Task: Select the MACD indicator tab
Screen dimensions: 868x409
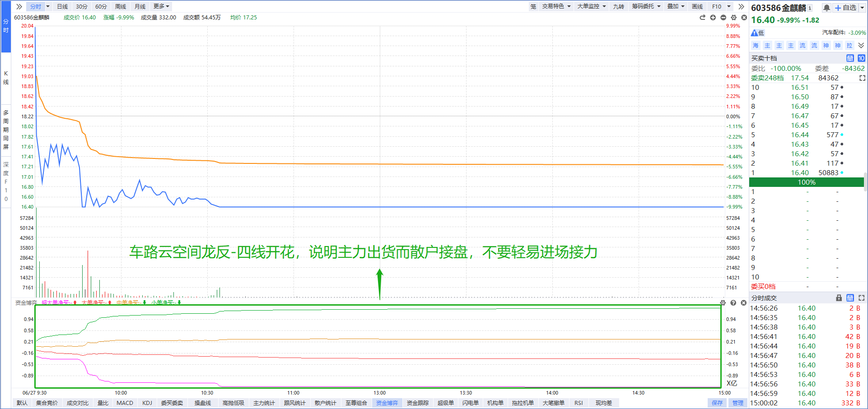Action: (x=125, y=403)
